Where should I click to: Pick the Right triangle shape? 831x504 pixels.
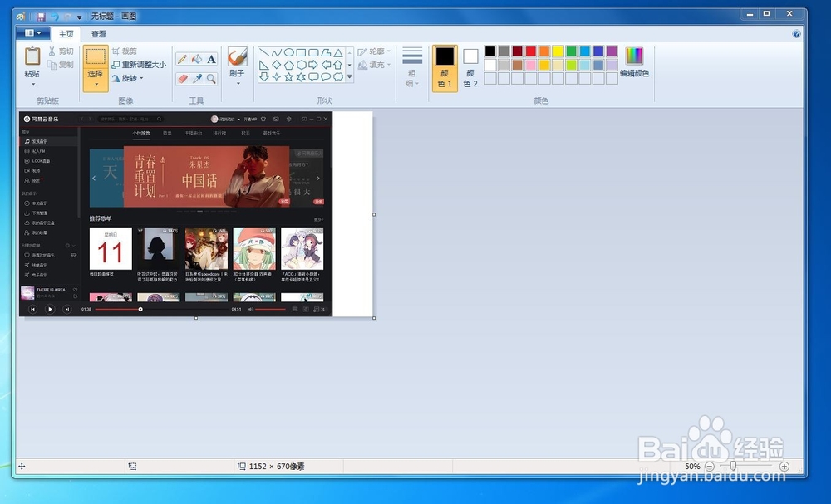[x=264, y=65]
